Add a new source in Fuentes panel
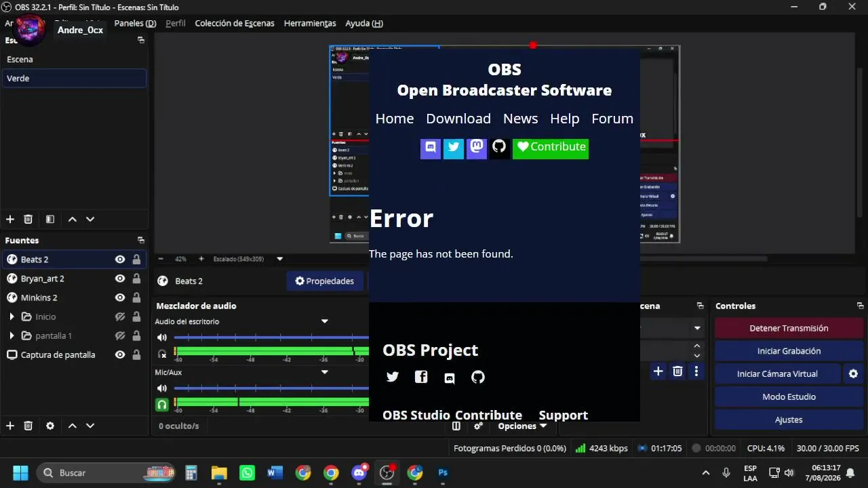Viewport: 868px width, 488px height. coord(10,426)
